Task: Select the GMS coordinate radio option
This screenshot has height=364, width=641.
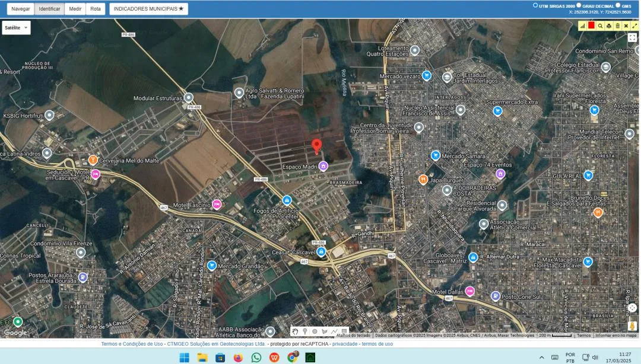Action: pos(618,5)
